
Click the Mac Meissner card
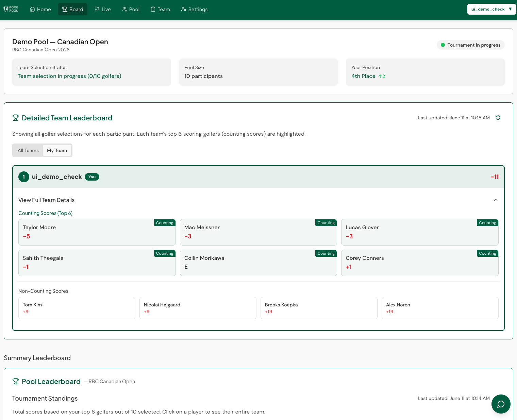pyautogui.click(x=258, y=232)
